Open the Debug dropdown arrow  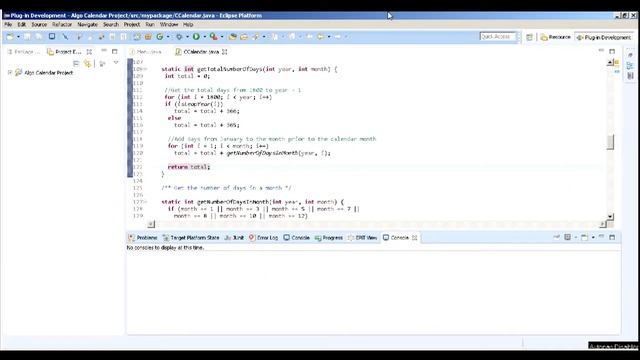(x=187, y=37)
